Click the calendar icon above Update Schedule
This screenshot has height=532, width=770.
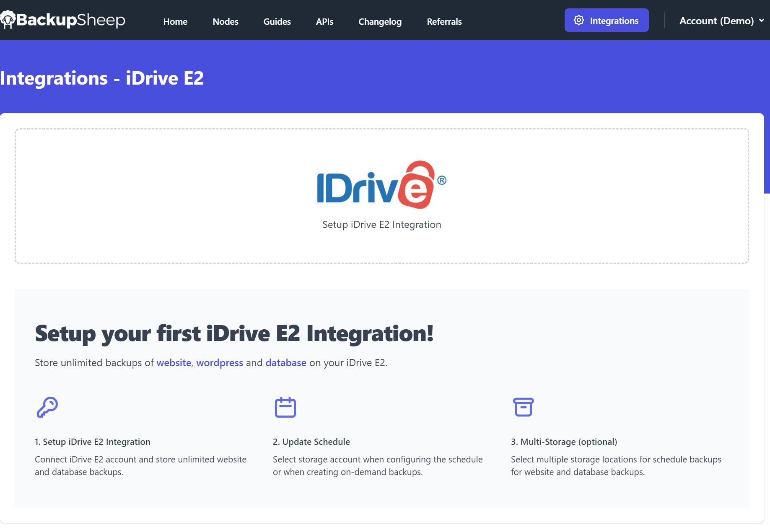(285, 407)
